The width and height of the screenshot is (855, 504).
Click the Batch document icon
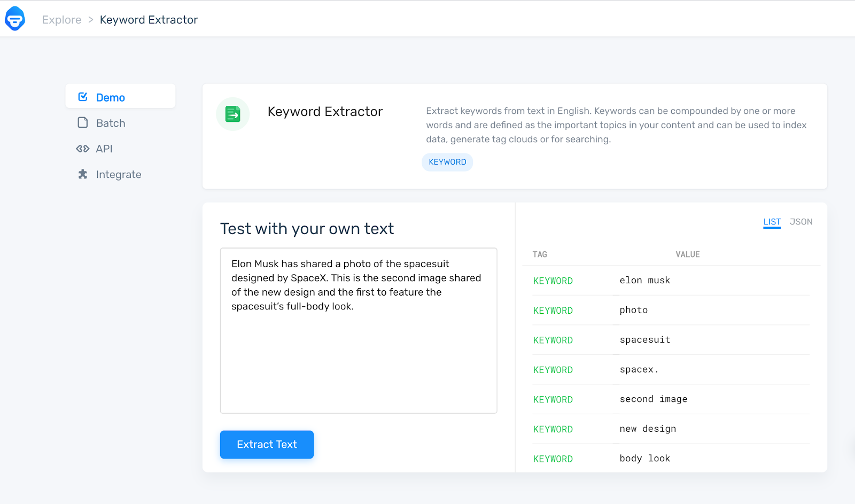(x=83, y=123)
